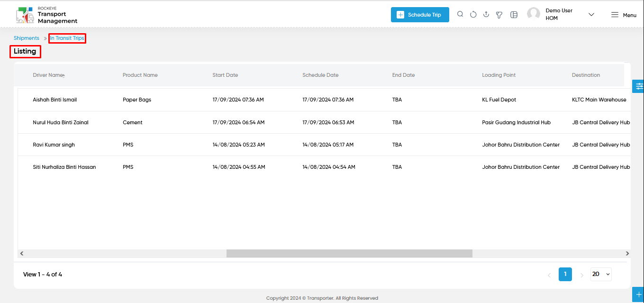Click the Cement product cell
The width and height of the screenshot is (644, 303).
coord(133,122)
